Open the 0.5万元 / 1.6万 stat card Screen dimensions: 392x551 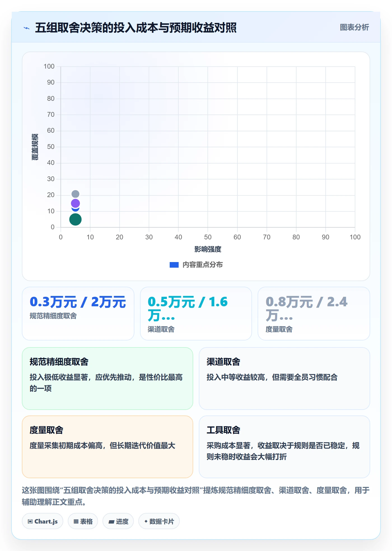click(x=196, y=314)
